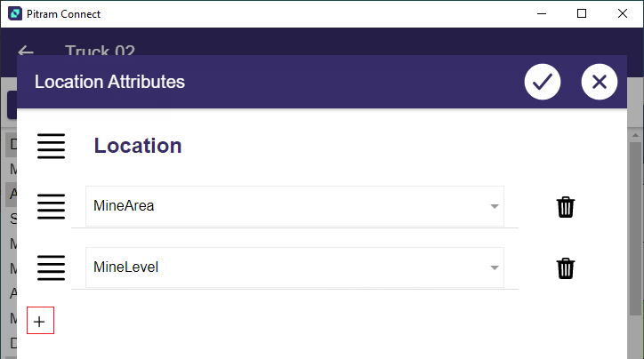Click the Location Attributes dialog title
Image resolution: width=644 pixels, height=359 pixels.
pyautogui.click(x=109, y=82)
